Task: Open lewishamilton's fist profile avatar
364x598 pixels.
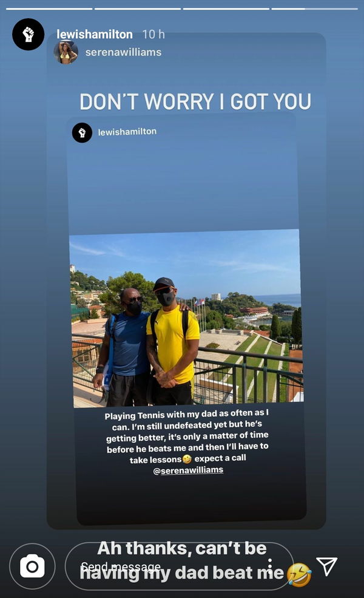Action: [28, 35]
